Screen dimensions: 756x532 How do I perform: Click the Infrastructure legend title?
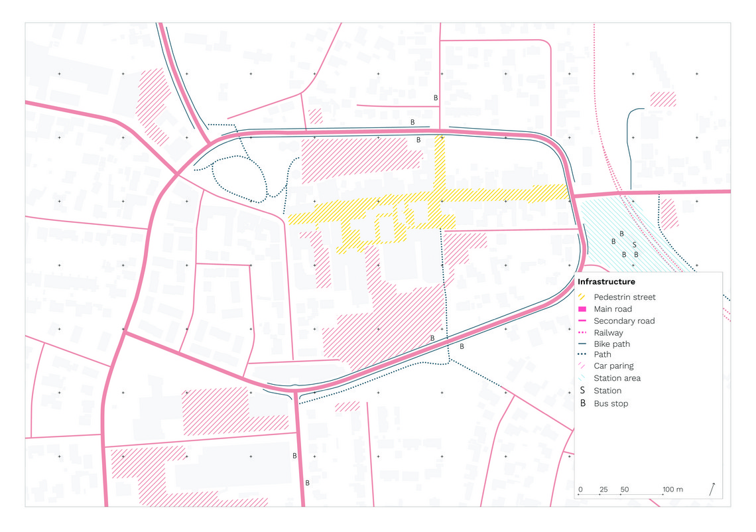606,282
